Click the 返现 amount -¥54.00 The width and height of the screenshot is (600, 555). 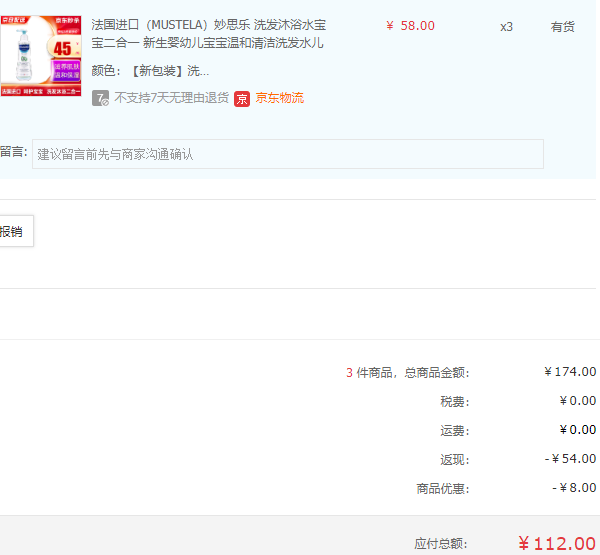(x=570, y=459)
